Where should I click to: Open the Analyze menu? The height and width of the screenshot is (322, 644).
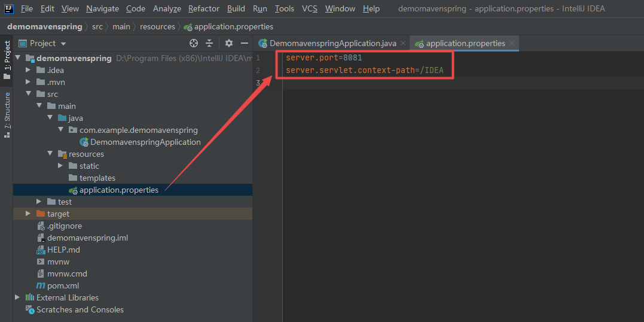coord(167,8)
